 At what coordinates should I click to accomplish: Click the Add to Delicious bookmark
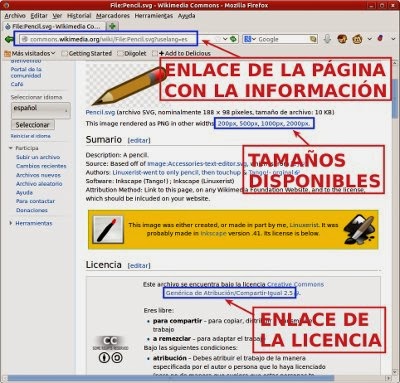[x=182, y=53]
